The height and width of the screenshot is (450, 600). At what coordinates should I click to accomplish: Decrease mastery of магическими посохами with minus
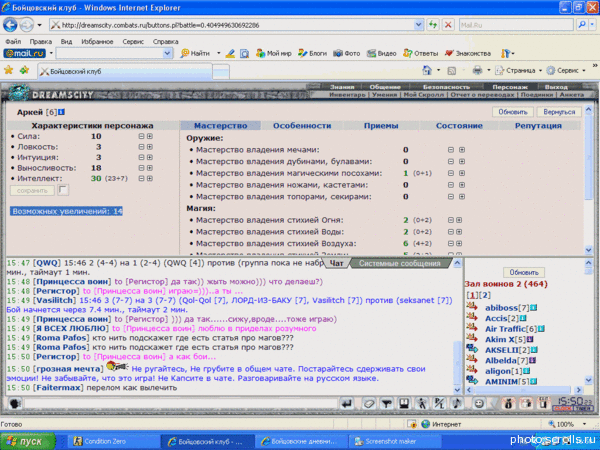pyautogui.click(x=451, y=173)
